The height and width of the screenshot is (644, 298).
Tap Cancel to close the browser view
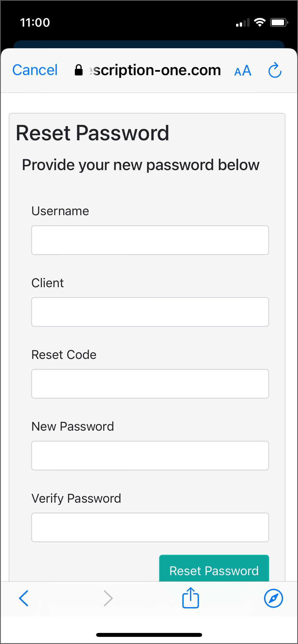coord(35,70)
